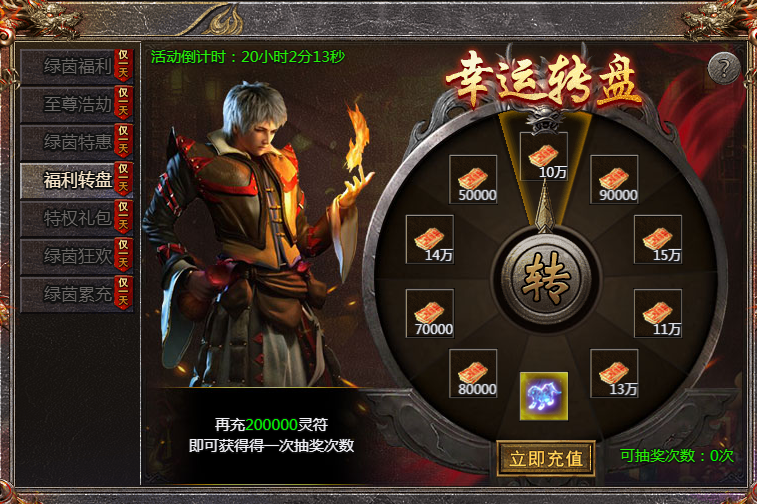Select the 70000 reward icon
The image size is (757, 504).
pyautogui.click(x=430, y=313)
